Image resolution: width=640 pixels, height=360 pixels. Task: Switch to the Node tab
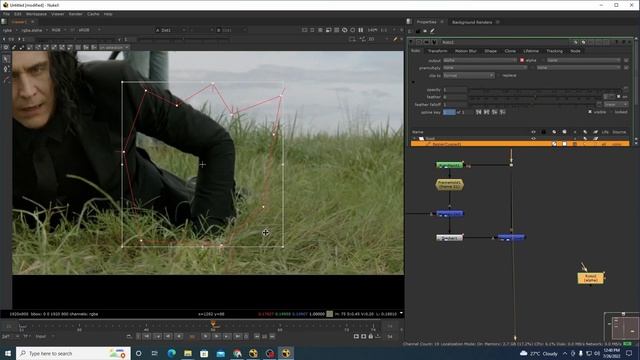575,51
